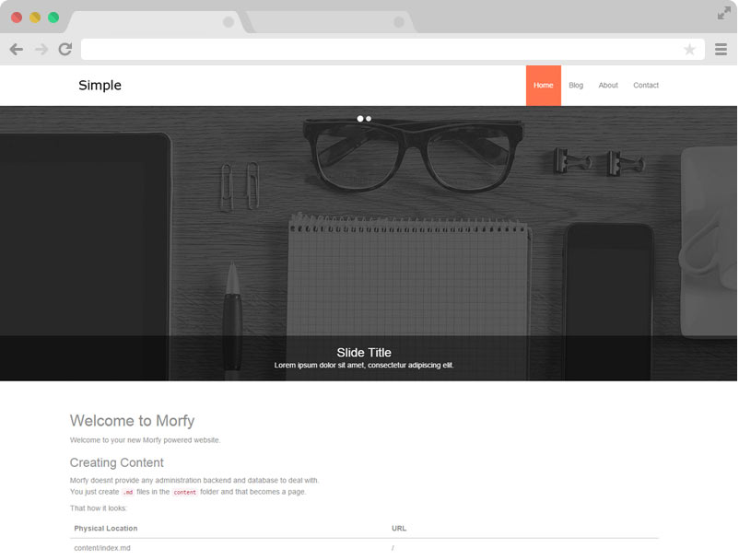Click the browser back arrow
This screenshot has height=560, width=739.
17,49
